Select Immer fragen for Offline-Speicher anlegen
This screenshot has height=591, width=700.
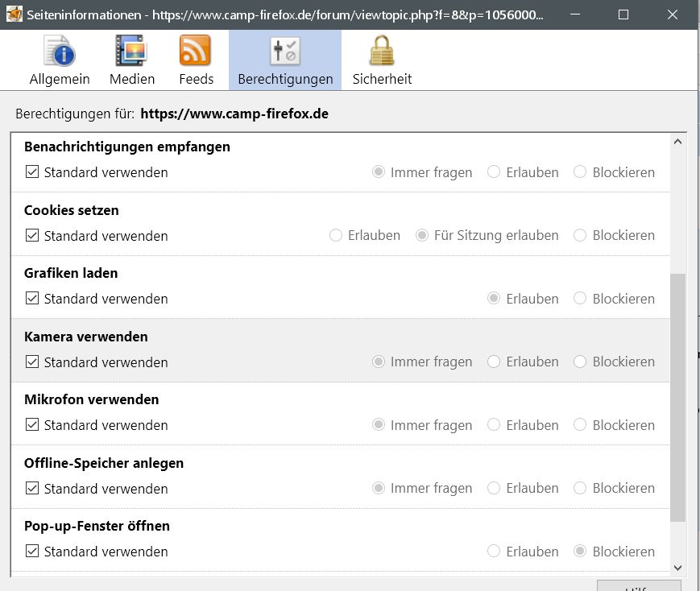point(379,488)
